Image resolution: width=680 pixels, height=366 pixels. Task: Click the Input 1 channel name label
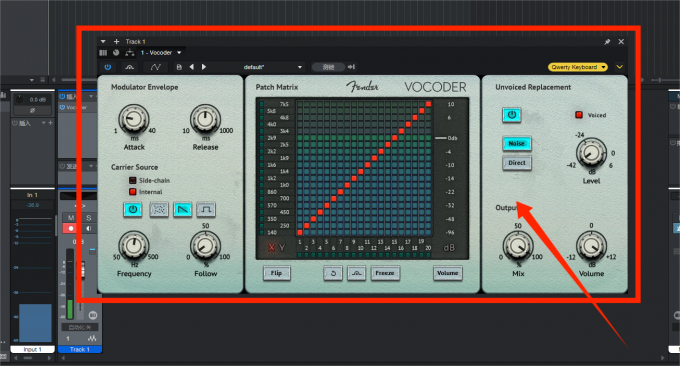(33, 349)
